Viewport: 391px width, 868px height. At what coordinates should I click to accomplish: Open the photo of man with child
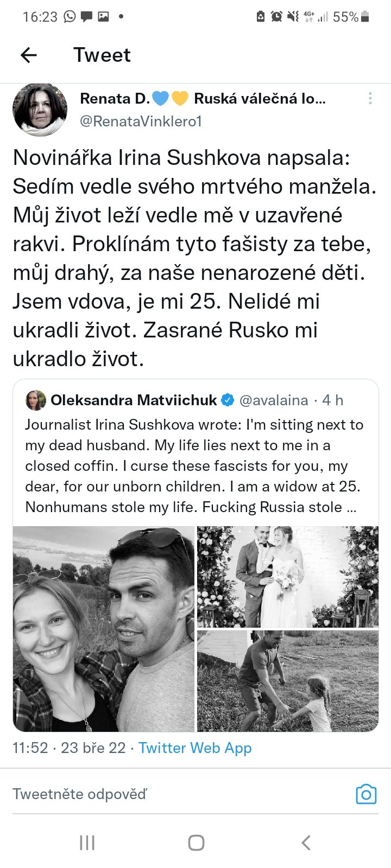[x=287, y=681]
